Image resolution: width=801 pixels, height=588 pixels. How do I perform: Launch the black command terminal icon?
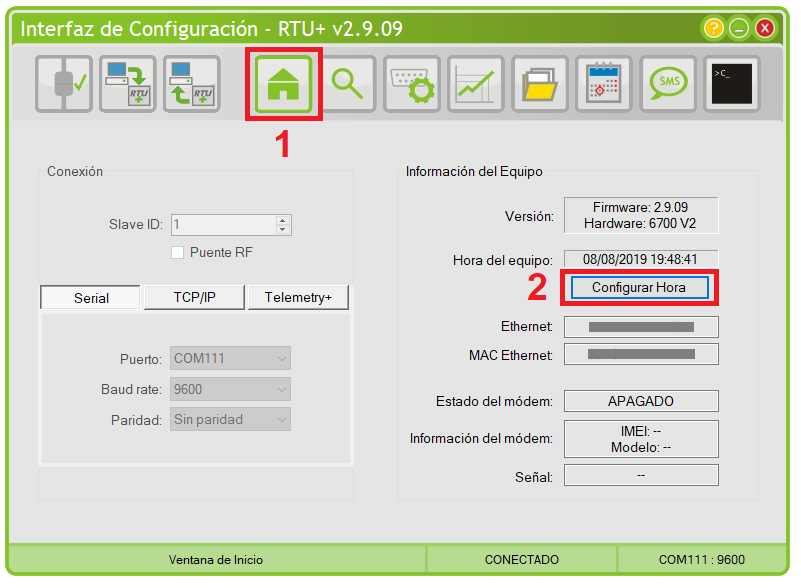point(732,84)
